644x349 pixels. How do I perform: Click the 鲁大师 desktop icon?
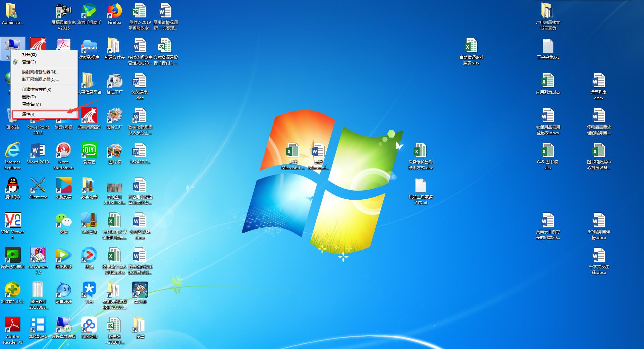point(140,293)
